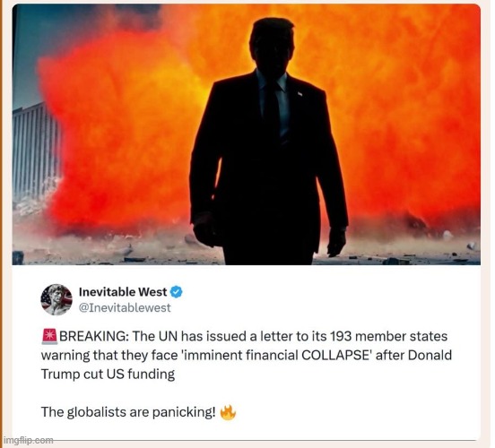The width and height of the screenshot is (495, 448).
Task: Click the word BREAKING in the post
Action: point(94,336)
